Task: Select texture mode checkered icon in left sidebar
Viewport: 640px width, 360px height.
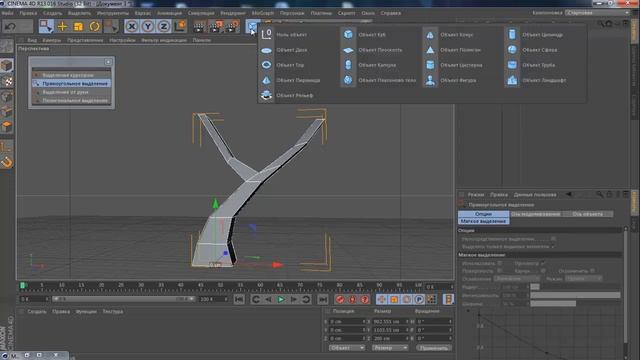Action: pyautogui.click(x=7, y=81)
